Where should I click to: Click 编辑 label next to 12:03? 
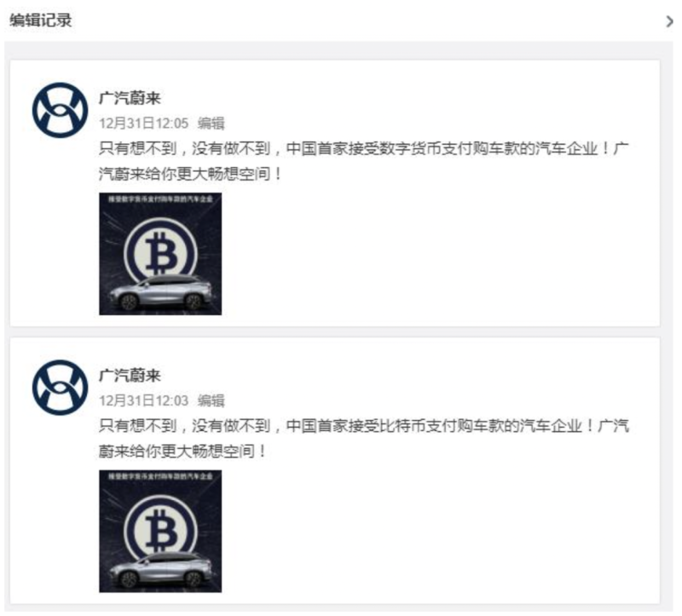211,400
